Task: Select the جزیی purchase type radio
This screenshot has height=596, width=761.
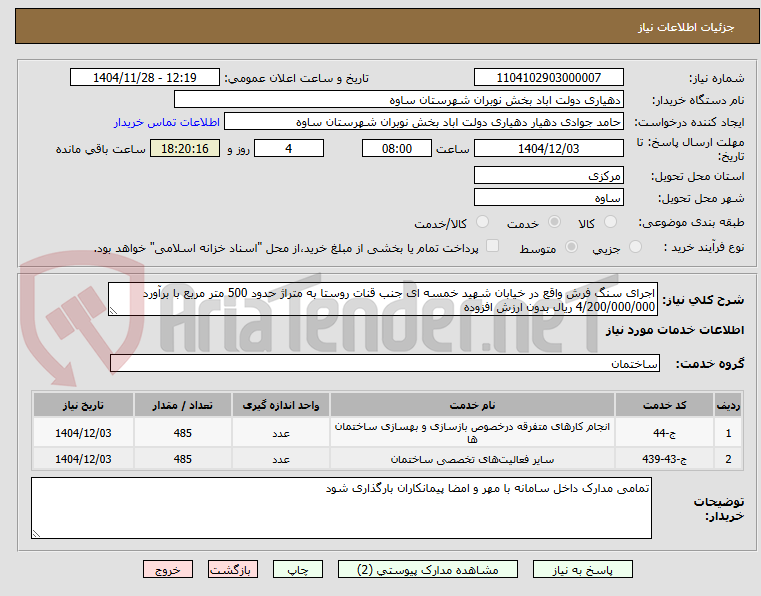Action: pyautogui.click(x=635, y=247)
